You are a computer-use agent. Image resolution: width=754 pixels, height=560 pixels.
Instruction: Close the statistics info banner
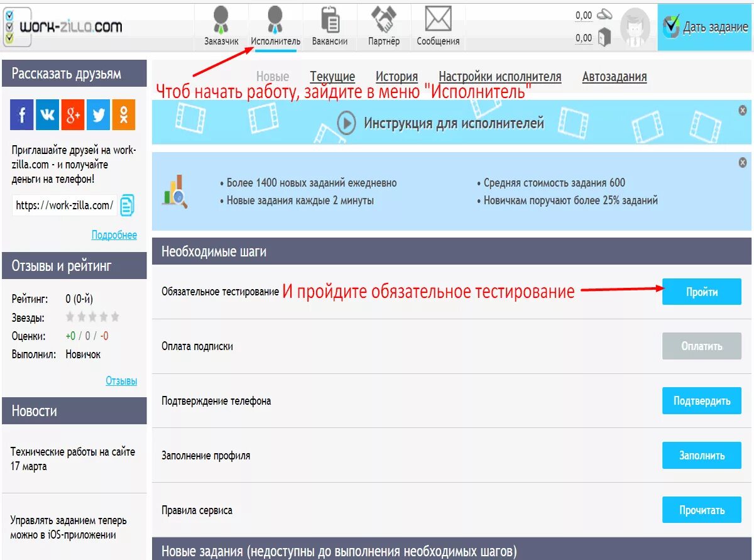coord(743,163)
